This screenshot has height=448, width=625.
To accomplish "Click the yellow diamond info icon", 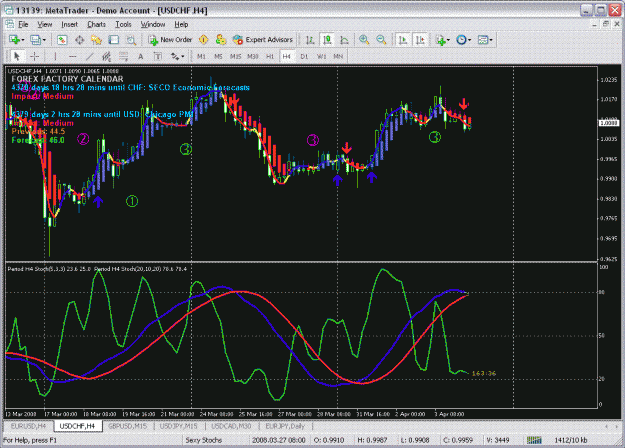I will [x=203, y=39].
